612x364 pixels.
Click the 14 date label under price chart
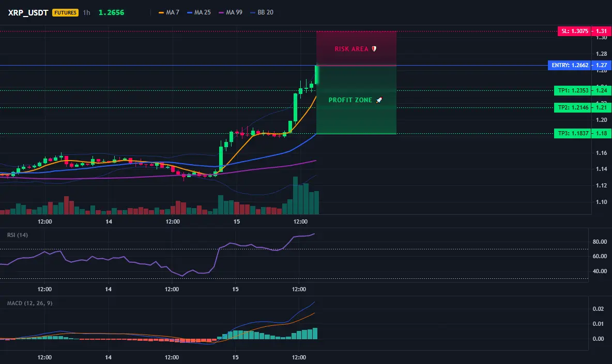[x=109, y=221]
